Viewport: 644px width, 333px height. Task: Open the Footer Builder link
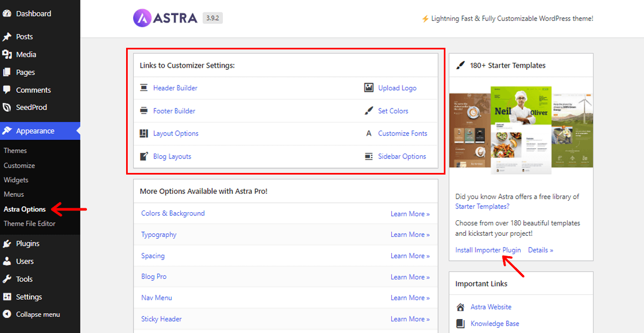(x=174, y=111)
